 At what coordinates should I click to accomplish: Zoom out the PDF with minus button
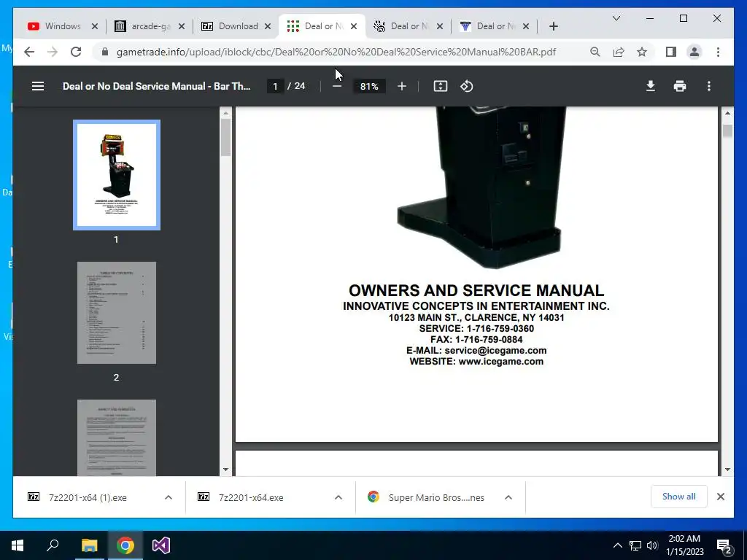click(337, 86)
